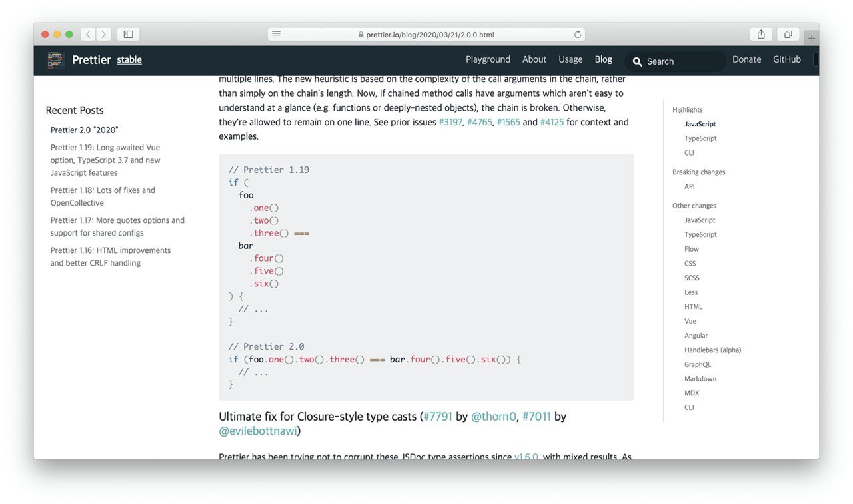The image size is (853, 504).
Task: Open the Blog nav item
Action: [604, 59]
